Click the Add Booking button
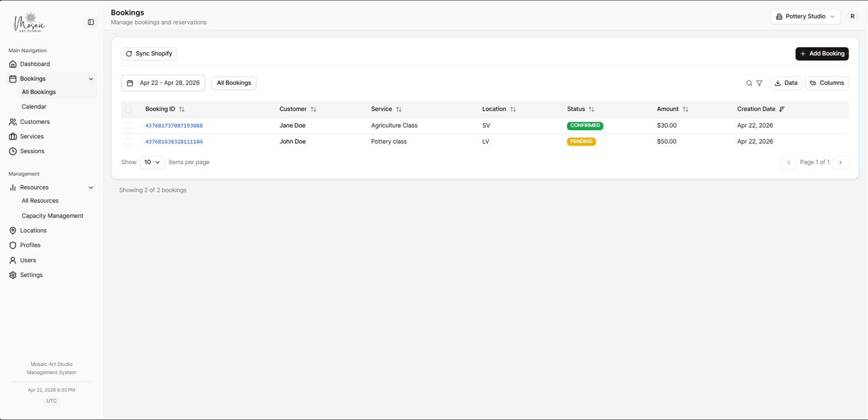The width and height of the screenshot is (868, 420). (x=822, y=53)
